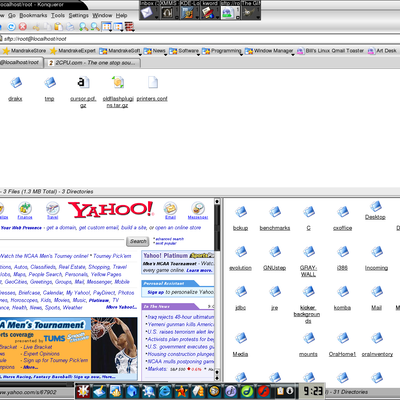The image size is (400, 400).
Task: Click the Yahoo pane vertical scrollbar
Action: click(217, 289)
